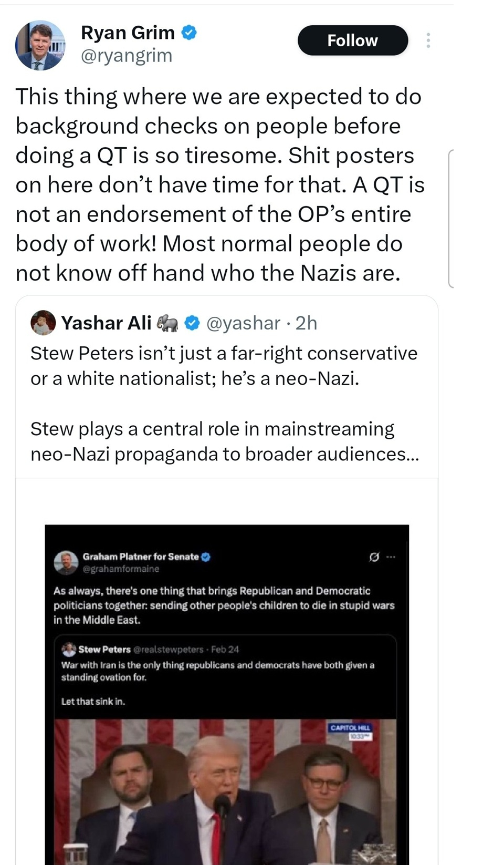This screenshot has width=504, height=865.
Task: Click Graham Platner for Senate avatar
Action: (66, 562)
